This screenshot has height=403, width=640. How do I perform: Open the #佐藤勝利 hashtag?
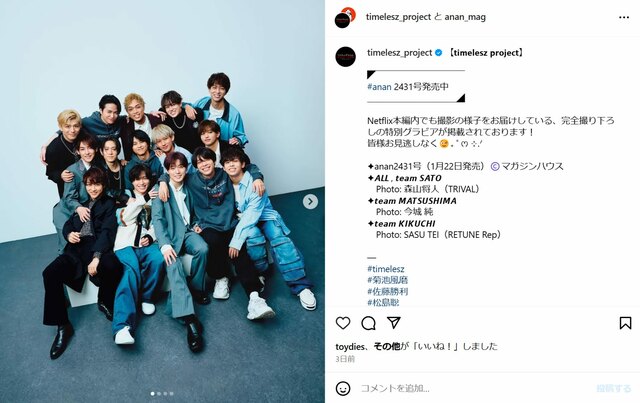point(387,291)
